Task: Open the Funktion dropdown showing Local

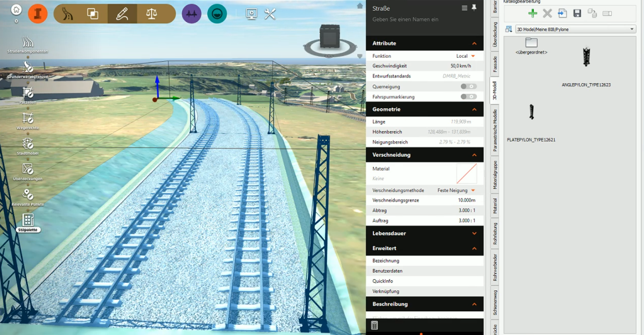Action: tap(469, 56)
